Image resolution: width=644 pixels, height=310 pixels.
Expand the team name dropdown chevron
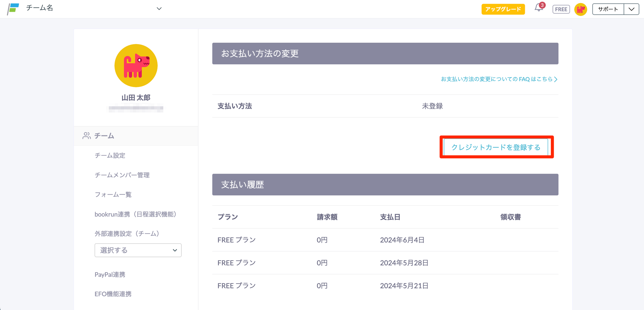pyautogui.click(x=159, y=8)
